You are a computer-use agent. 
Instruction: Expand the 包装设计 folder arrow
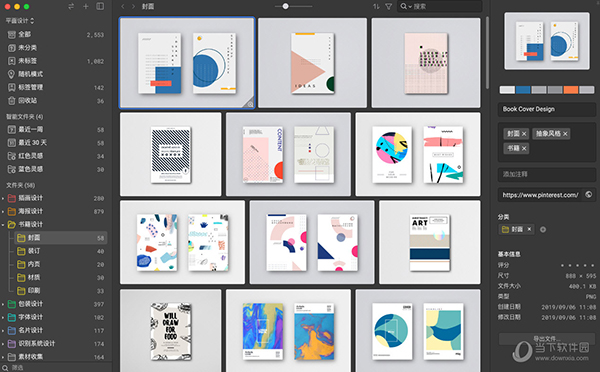point(3,304)
